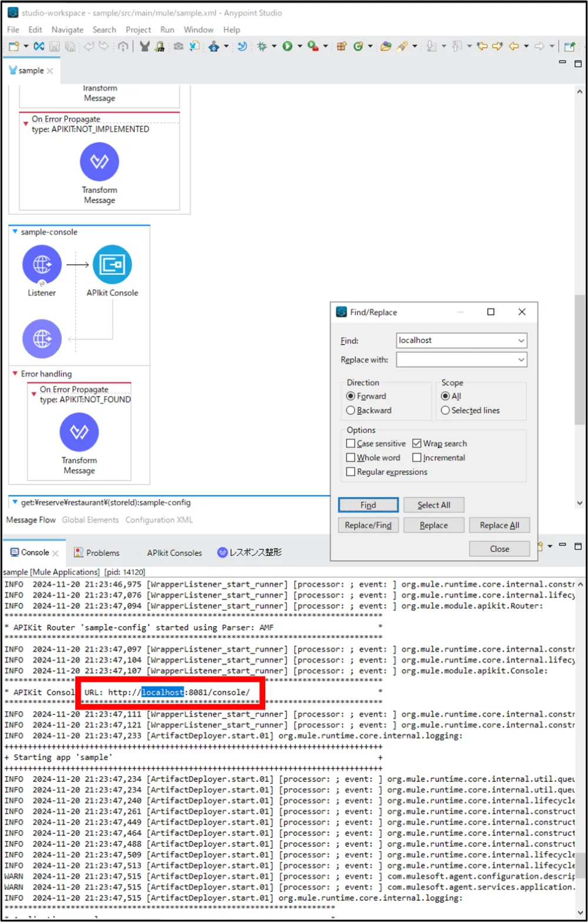Click the Next Annotation toolbar icon
The image size is (588, 922).
click(431, 46)
